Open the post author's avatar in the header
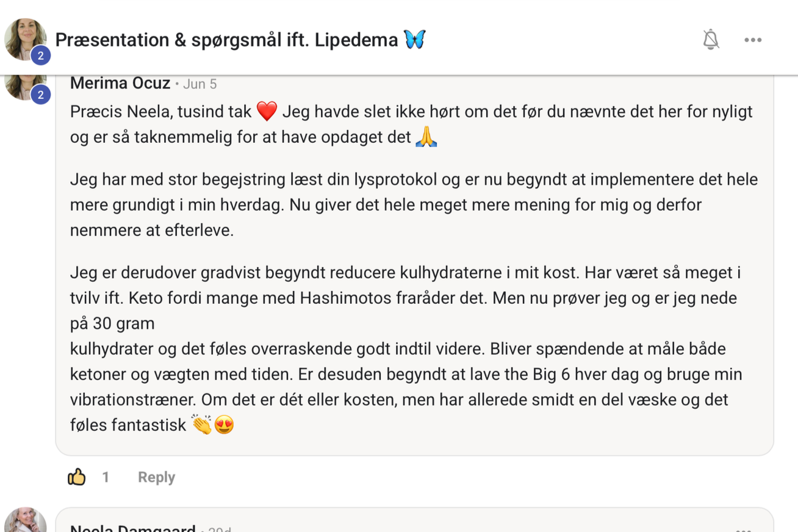Viewport: 798px width, 532px height. [x=26, y=39]
